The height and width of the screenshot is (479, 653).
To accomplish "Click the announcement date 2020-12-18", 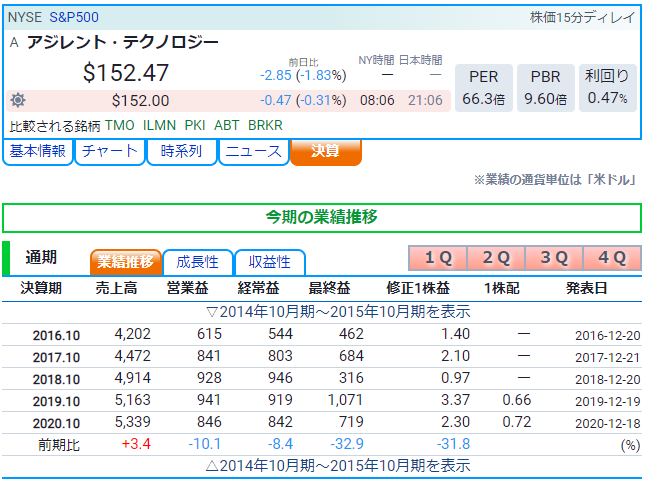I will click(608, 424).
